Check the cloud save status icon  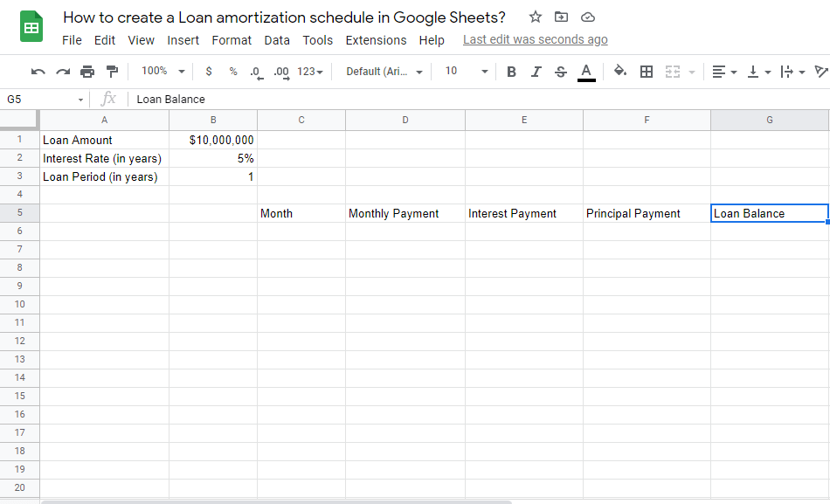tap(588, 17)
